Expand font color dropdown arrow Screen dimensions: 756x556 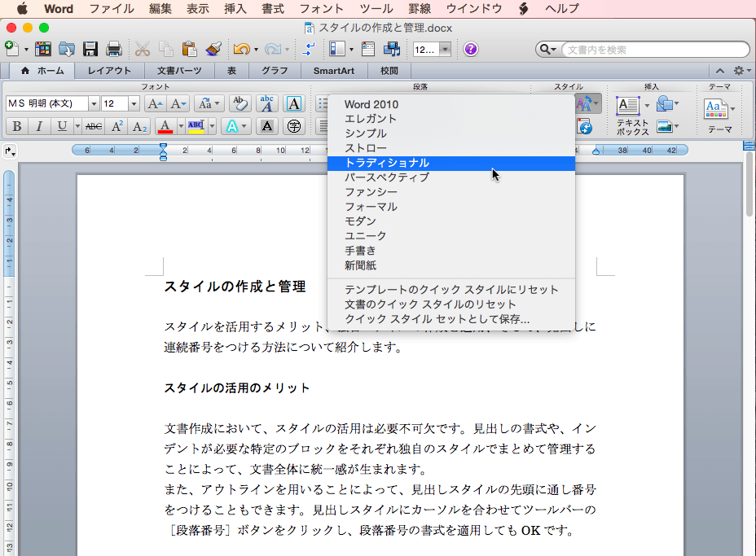pos(181,126)
